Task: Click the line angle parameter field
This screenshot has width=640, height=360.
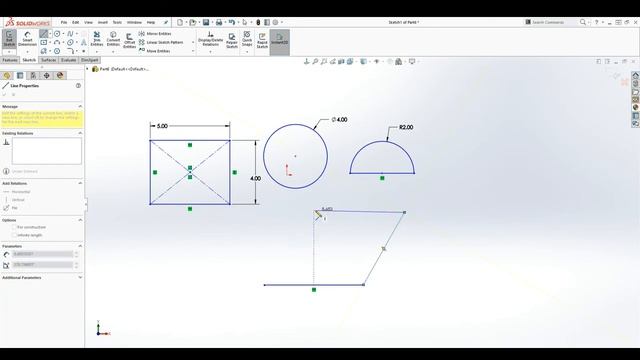Action: tap(42, 264)
